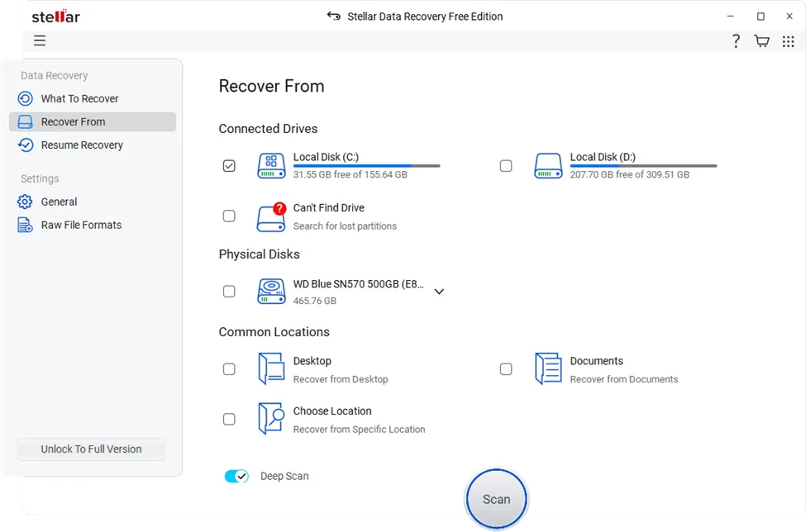Click "207.70 GB free of 309.51 GB" text
Image resolution: width=806 pixels, height=532 pixels.
click(x=630, y=174)
